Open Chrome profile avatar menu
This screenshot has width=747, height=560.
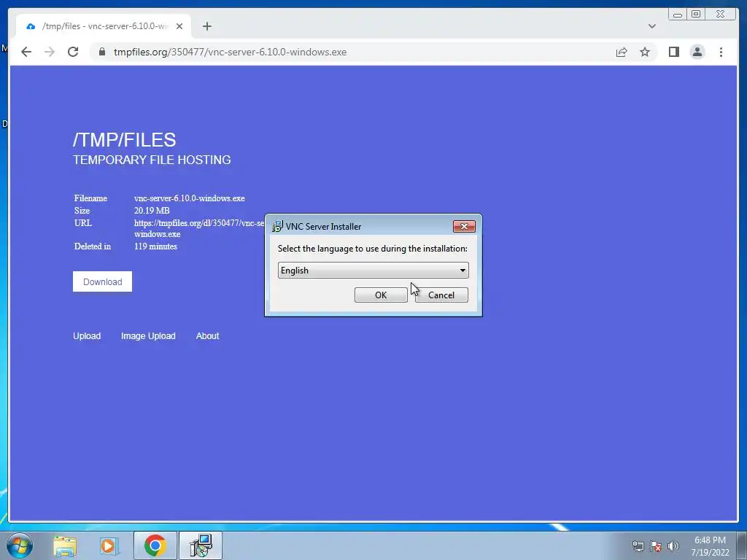697,52
